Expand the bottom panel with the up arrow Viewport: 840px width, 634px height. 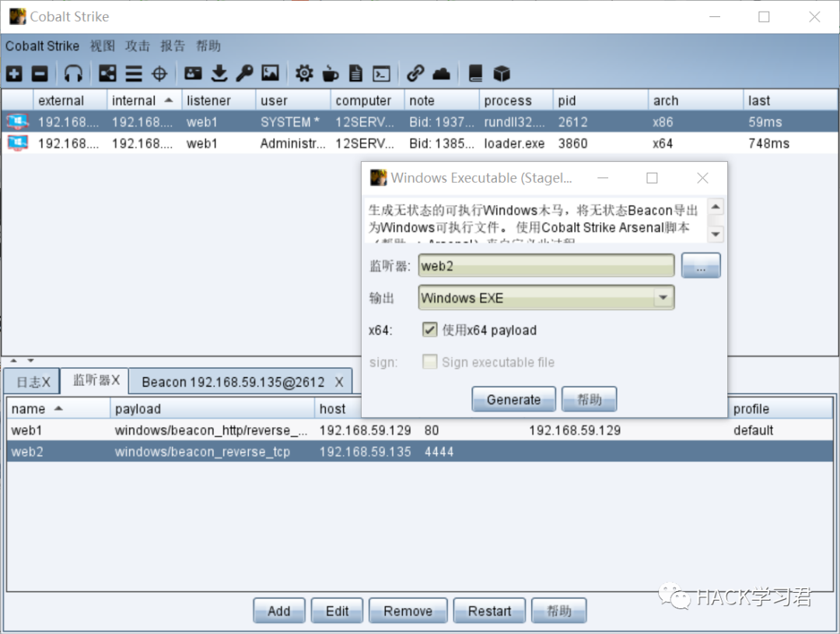coord(14,361)
